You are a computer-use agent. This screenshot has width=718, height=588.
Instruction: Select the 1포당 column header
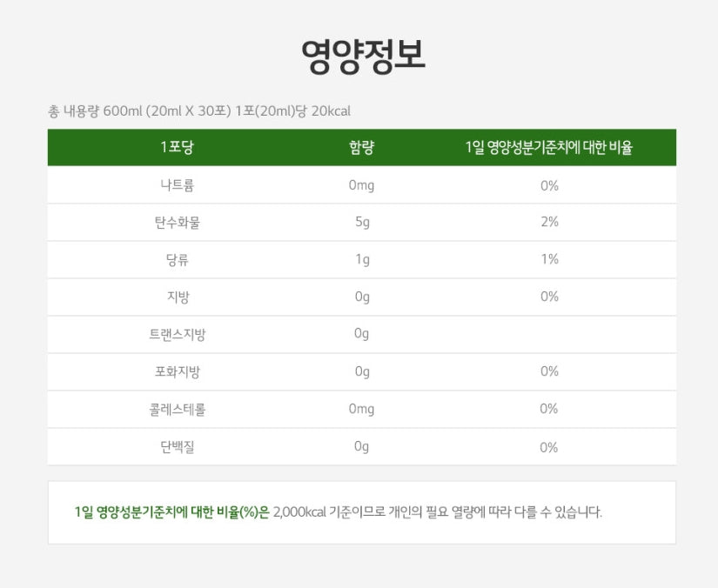pos(177,148)
